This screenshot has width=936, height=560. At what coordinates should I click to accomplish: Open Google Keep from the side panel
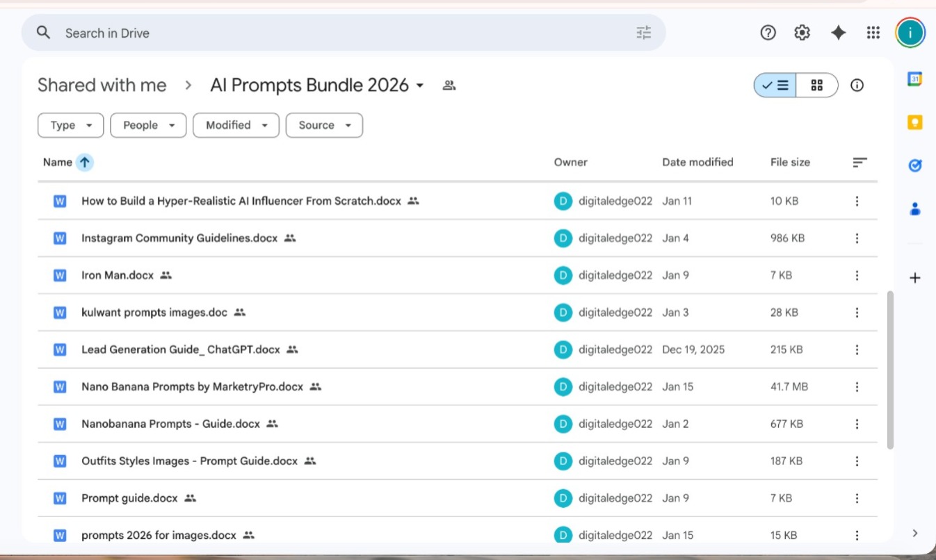[915, 123]
